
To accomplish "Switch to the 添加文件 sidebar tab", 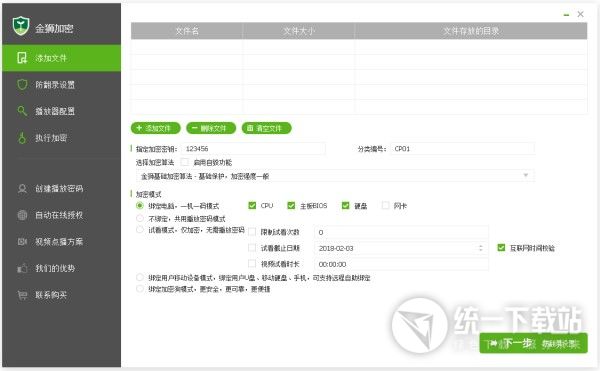I will 62,58.
